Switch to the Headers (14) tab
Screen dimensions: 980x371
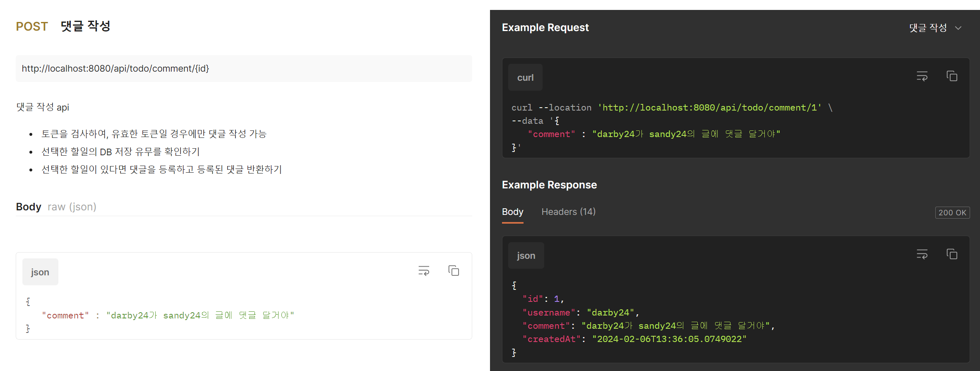point(568,212)
